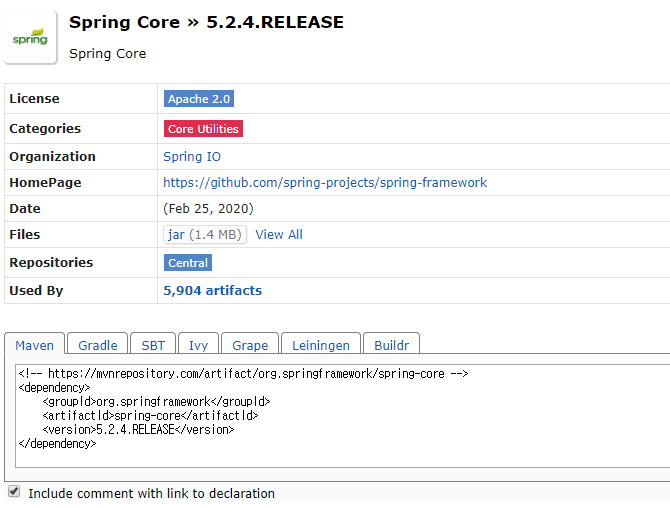Click the groupId org.springframework line
Image resolution: width=670 pixels, height=508 pixels.
pos(156,402)
